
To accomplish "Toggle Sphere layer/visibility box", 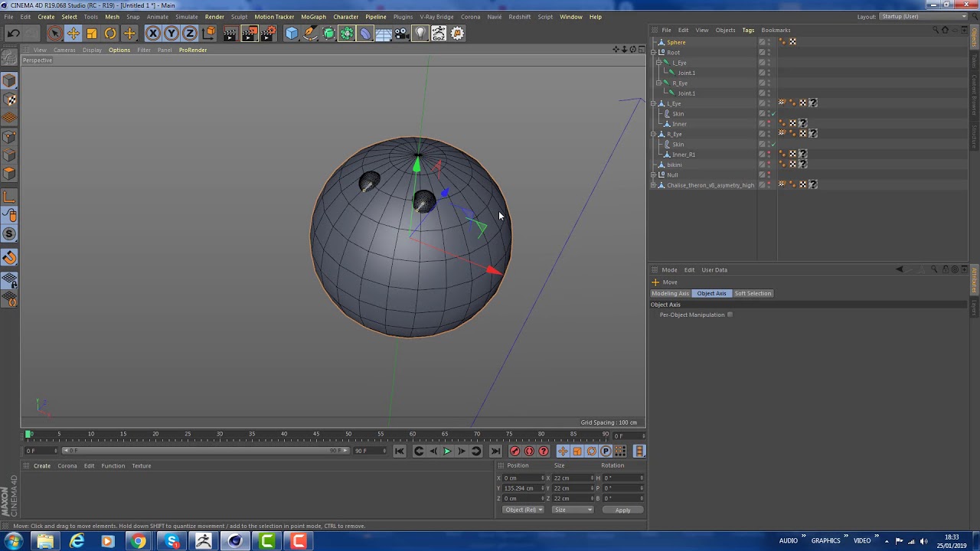I will (x=762, y=42).
